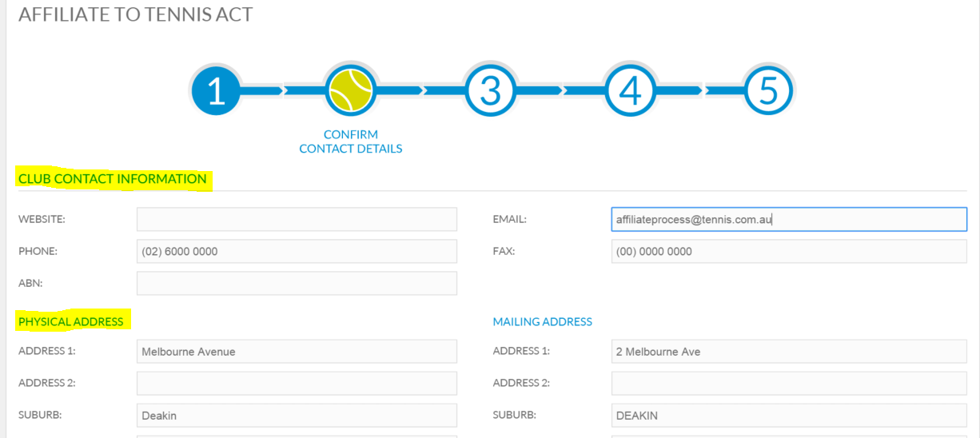Click the 'AFFILIATE TO TENNIS ACT' page title
This screenshot has height=438, width=980.
[136, 14]
